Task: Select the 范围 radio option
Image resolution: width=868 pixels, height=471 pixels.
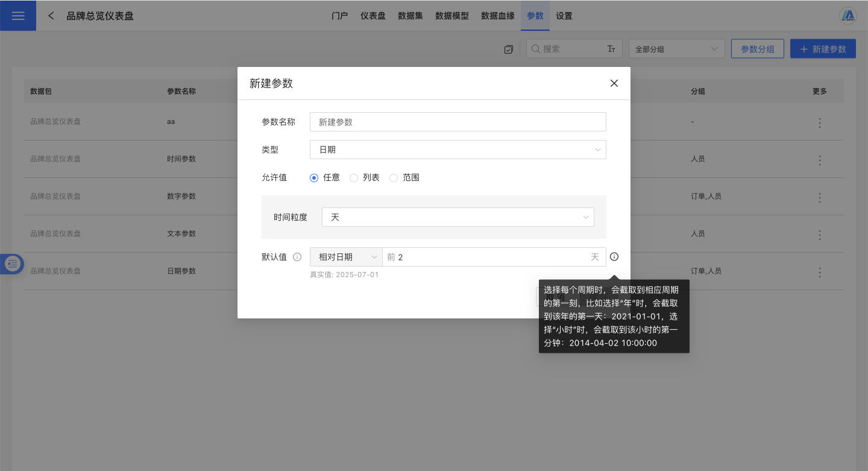Action: pyautogui.click(x=394, y=178)
